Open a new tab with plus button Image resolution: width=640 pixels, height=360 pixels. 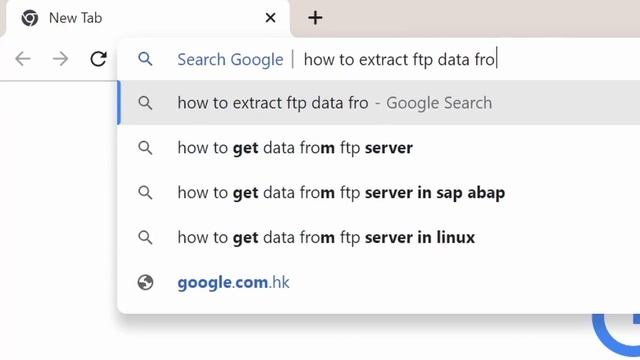pos(315,18)
